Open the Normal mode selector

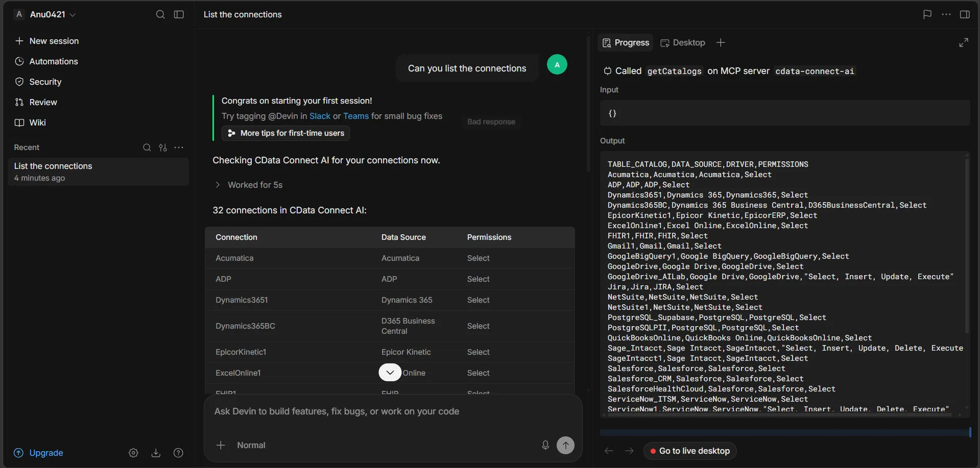click(251, 445)
